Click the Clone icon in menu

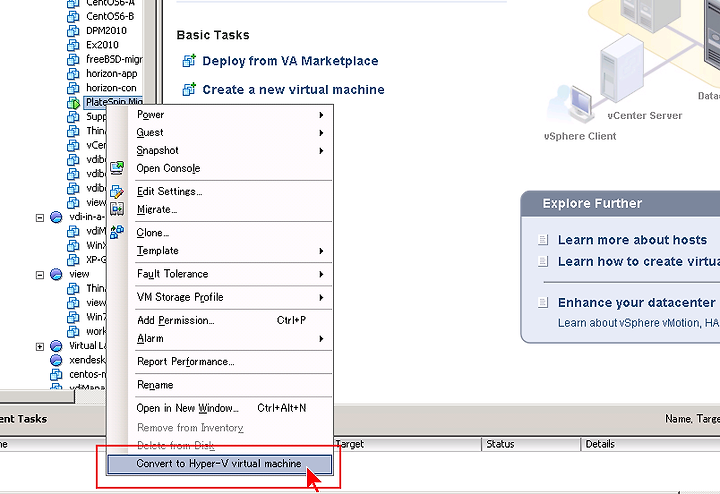click(117, 231)
